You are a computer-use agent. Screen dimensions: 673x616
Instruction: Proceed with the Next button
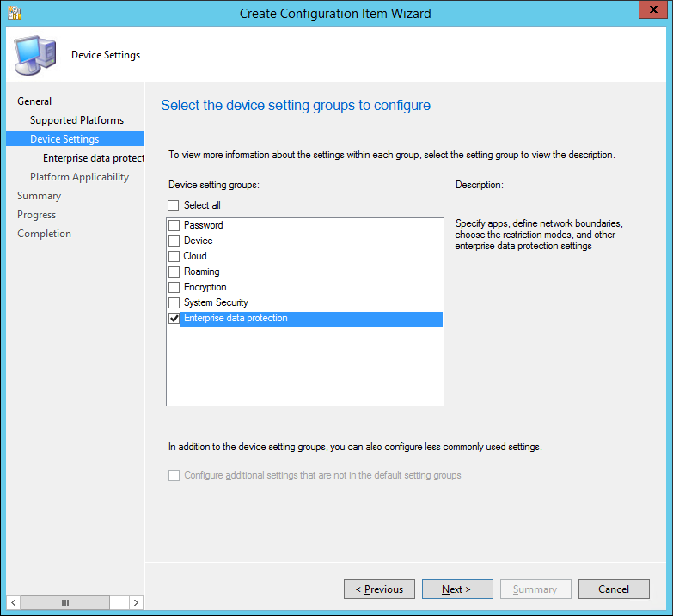pyautogui.click(x=457, y=589)
